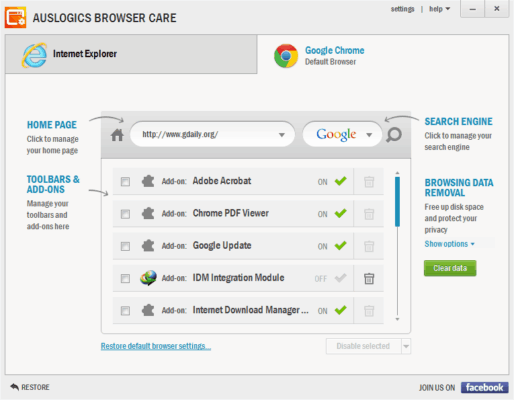Click the IDM Integration Module globe icon
Viewport: 514px width, 400px height.
pyautogui.click(x=148, y=278)
